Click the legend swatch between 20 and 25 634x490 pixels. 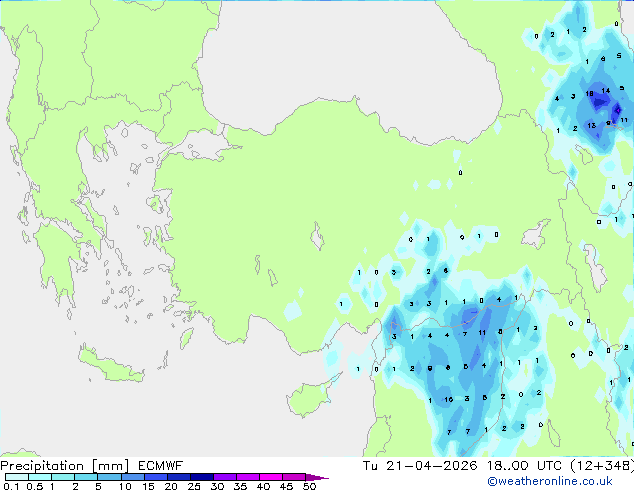178,477
